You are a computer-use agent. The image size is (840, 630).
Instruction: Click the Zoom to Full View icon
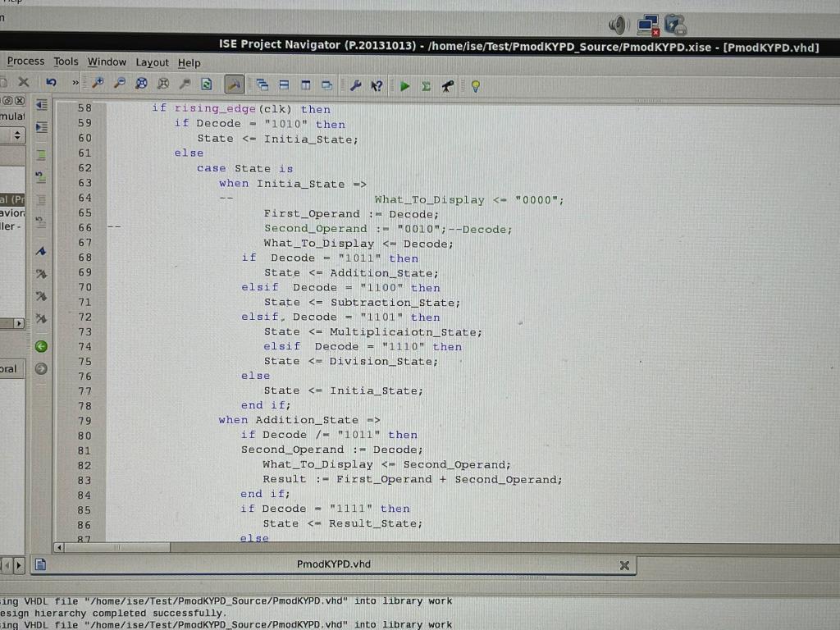pyautogui.click(x=140, y=85)
